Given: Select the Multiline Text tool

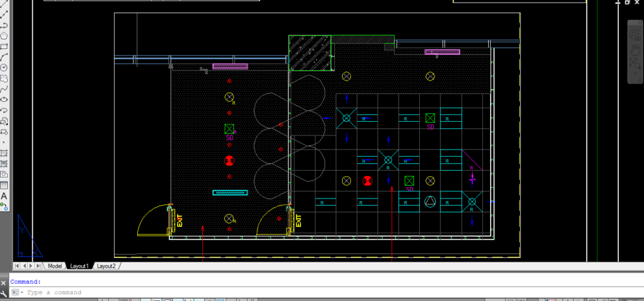Looking at the screenshot, I should tap(4, 196).
